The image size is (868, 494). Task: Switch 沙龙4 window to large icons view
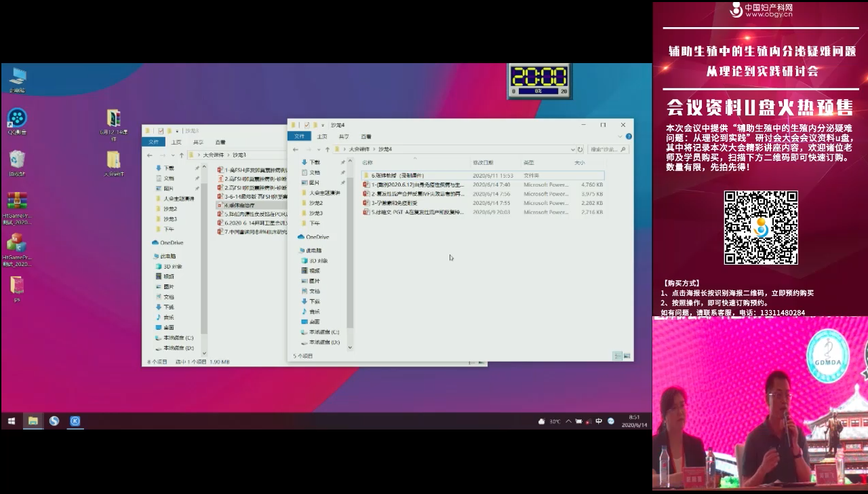tap(627, 356)
